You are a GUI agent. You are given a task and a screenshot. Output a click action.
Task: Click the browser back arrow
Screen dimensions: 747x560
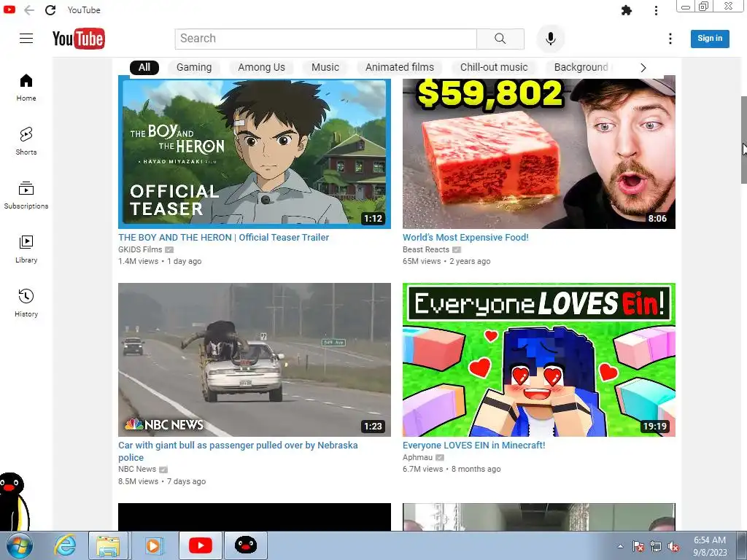[x=29, y=10]
